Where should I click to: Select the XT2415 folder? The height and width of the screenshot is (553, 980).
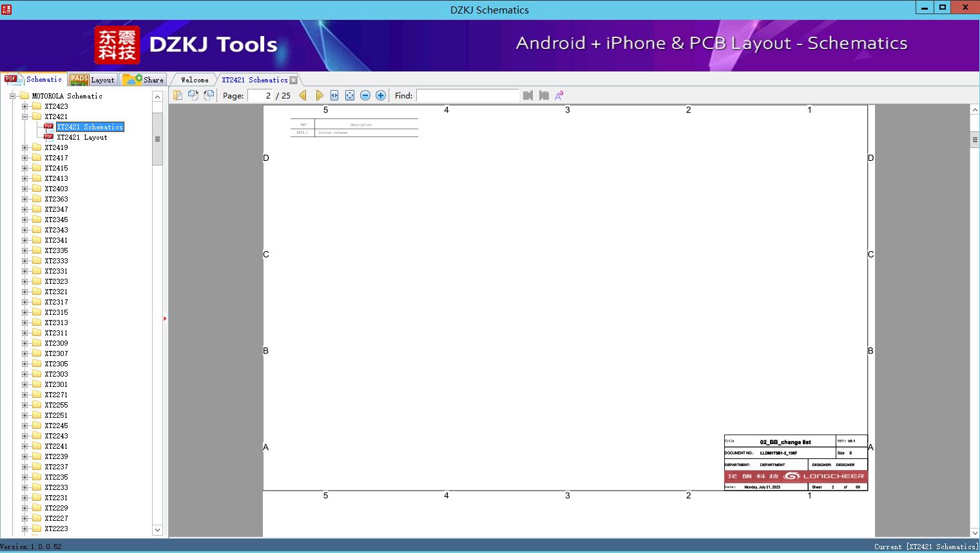coord(56,168)
